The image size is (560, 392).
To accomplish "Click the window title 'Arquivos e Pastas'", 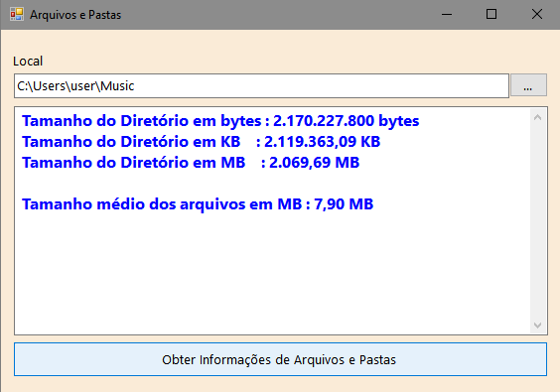I will [x=75, y=15].
